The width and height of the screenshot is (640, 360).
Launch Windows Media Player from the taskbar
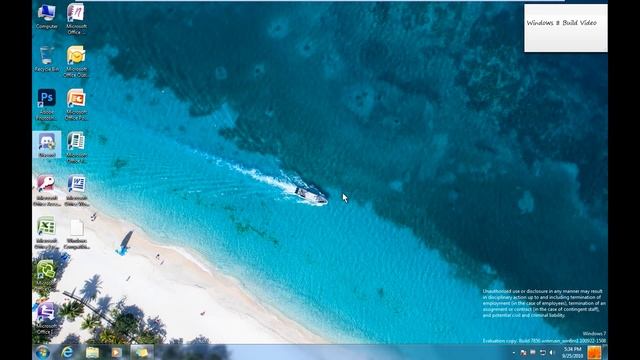(117, 352)
